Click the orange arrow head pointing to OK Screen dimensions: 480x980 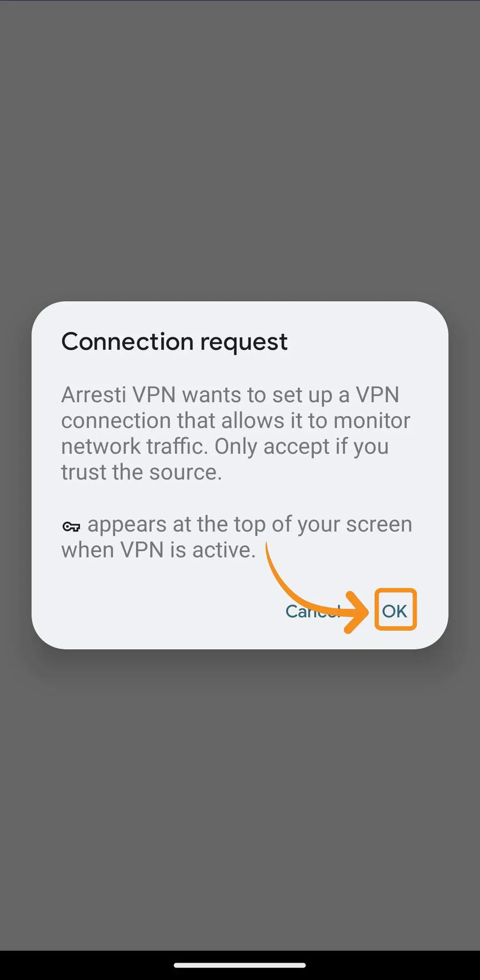[x=357, y=612]
